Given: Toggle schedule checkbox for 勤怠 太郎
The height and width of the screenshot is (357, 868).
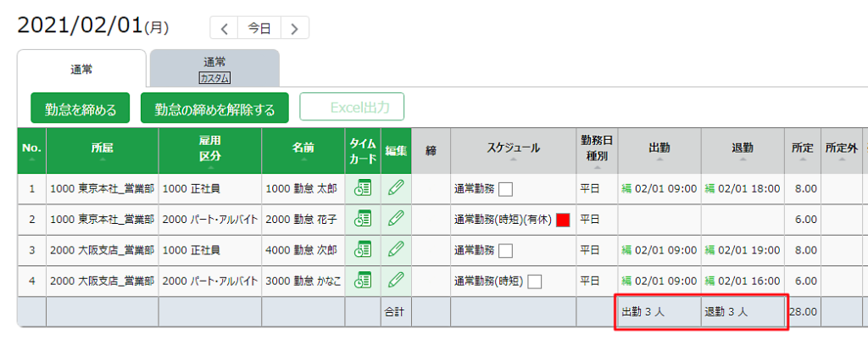Looking at the screenshot, I should click(506, 189).
